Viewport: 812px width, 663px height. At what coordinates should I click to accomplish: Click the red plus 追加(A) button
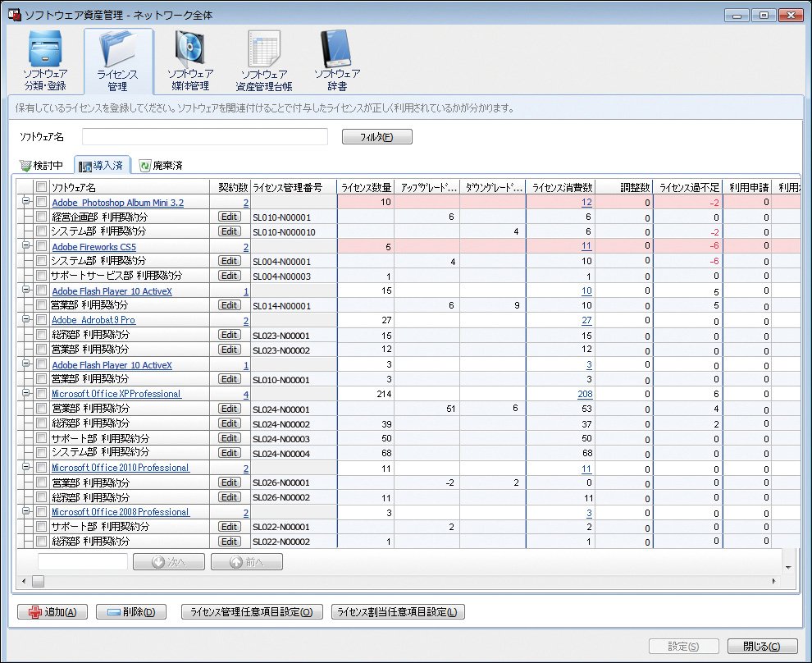coord(52,612)
